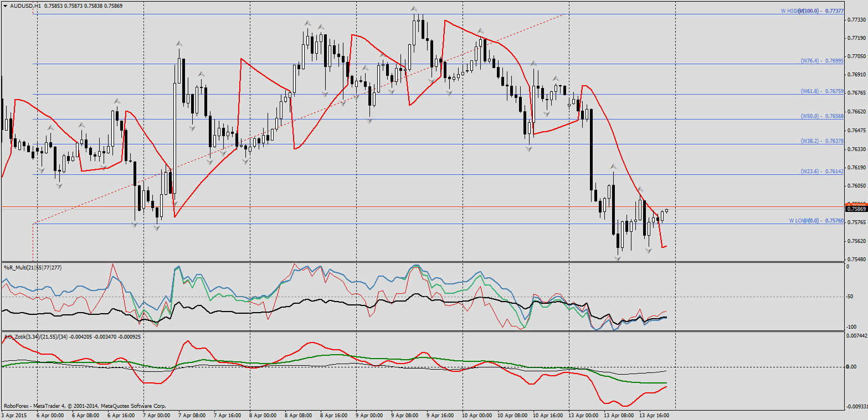
Task: Select the W23.6 - 0.76142 Fibonacci label
Action: (x=822, y=172)
